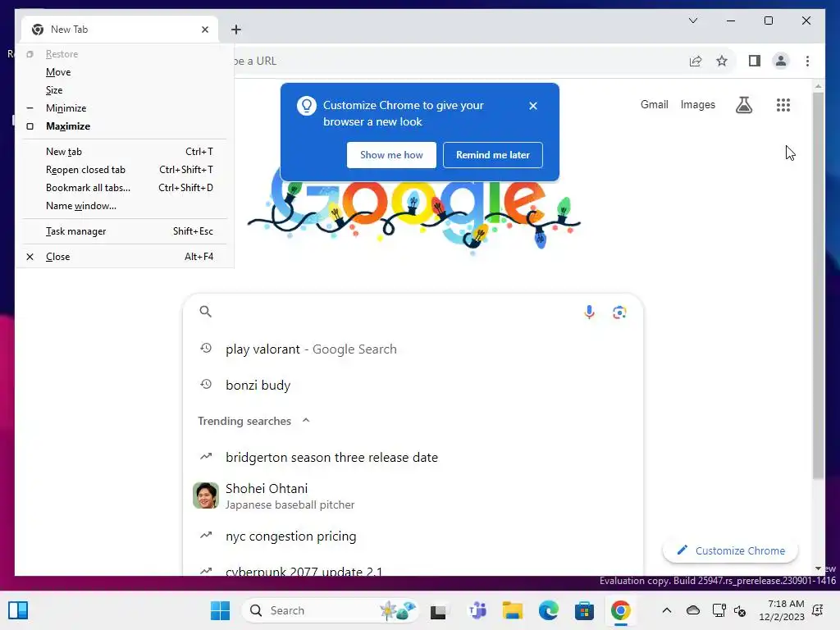Bookmark this tab with the star icon
The width and height of the screenshot is (840, 630).
click(722, 61)
